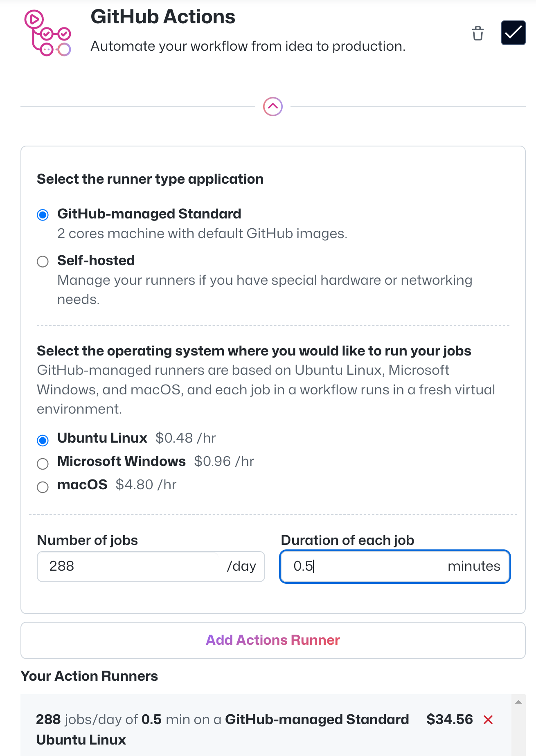The height and width of the screenshot is (756, 536).
Task: Click the Ubuntu Linux label text
Action: click(102, 438)
